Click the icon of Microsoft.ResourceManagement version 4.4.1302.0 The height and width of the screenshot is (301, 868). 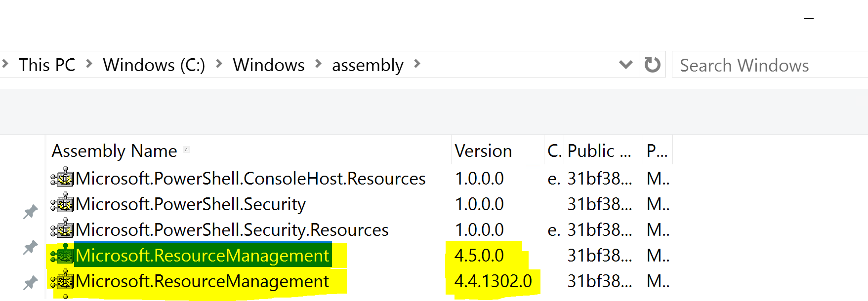(x=62, y=280)
